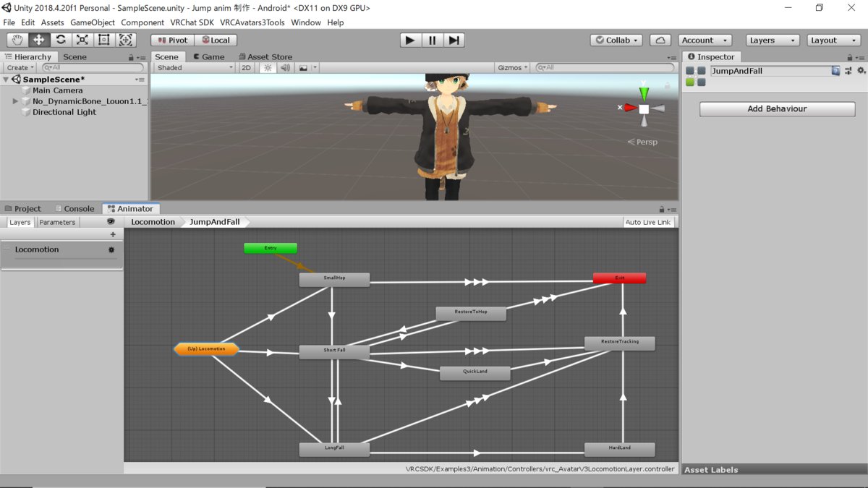
Task: Add a new animator layer
Action: tap(113, 234)
